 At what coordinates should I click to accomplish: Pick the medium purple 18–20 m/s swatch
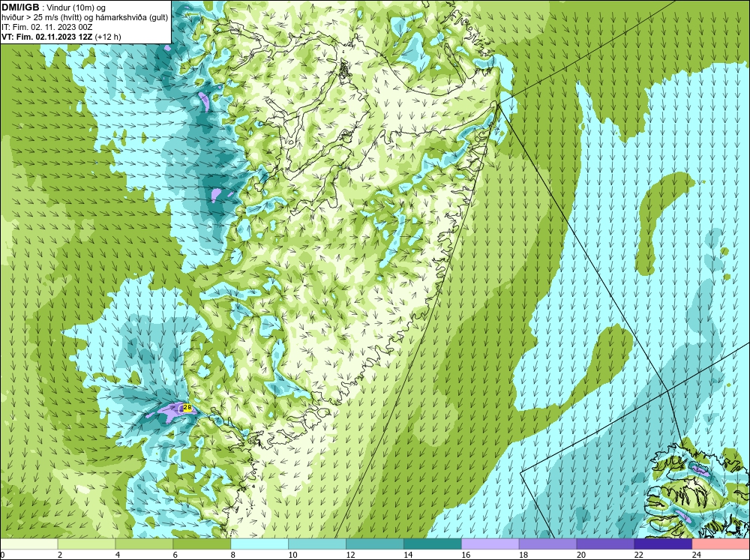tap(547, 544)
